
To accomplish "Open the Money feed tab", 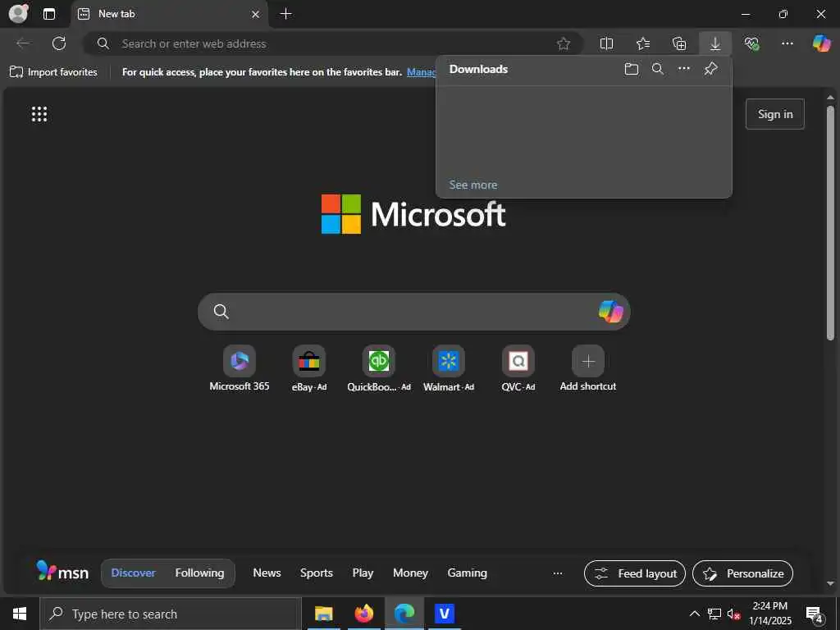I will (410, 573).
